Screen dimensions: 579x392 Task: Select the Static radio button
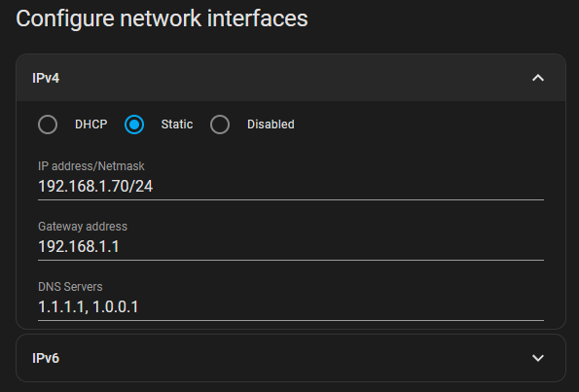coord(134,125)
